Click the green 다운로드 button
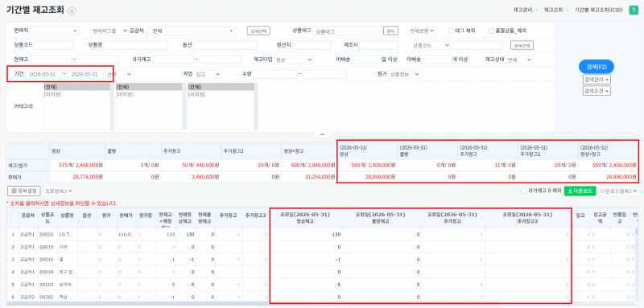The height and width of the screenshot is (308, 644). (580, 191)
